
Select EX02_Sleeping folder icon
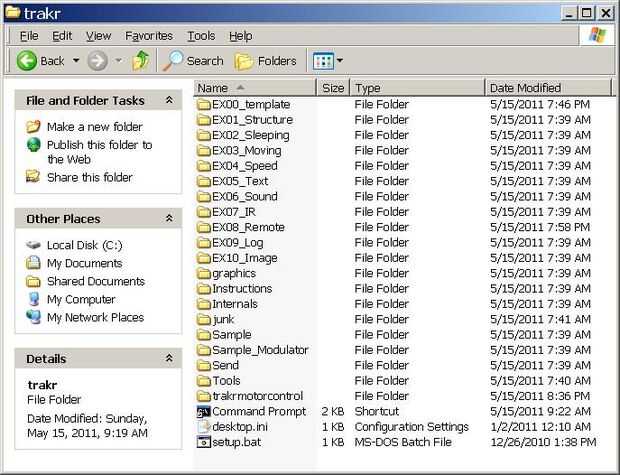(204, 135)
